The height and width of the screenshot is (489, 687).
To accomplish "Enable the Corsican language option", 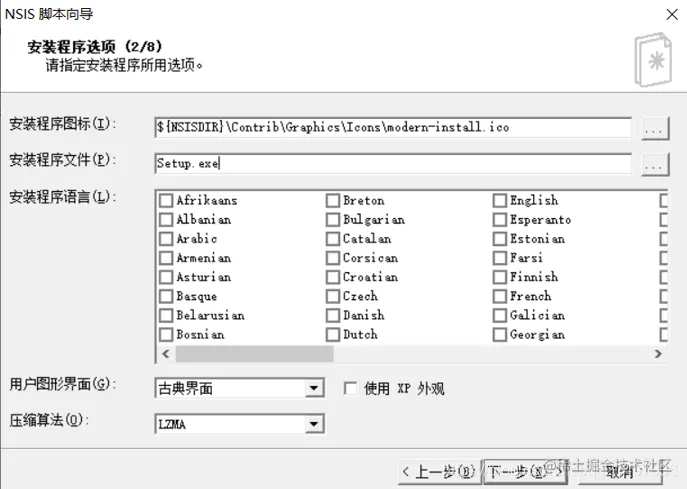I will tap(333, 258).
